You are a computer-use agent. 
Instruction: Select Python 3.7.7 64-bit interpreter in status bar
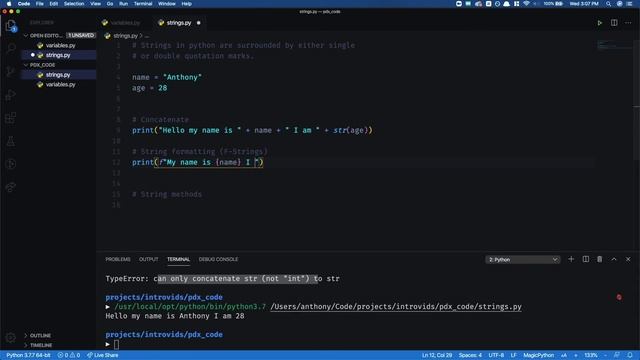pyautogui.click(x=28, y=355)
